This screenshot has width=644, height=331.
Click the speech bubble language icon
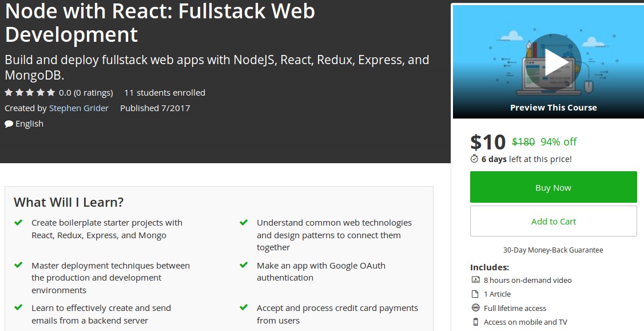[x=9, y=124]
